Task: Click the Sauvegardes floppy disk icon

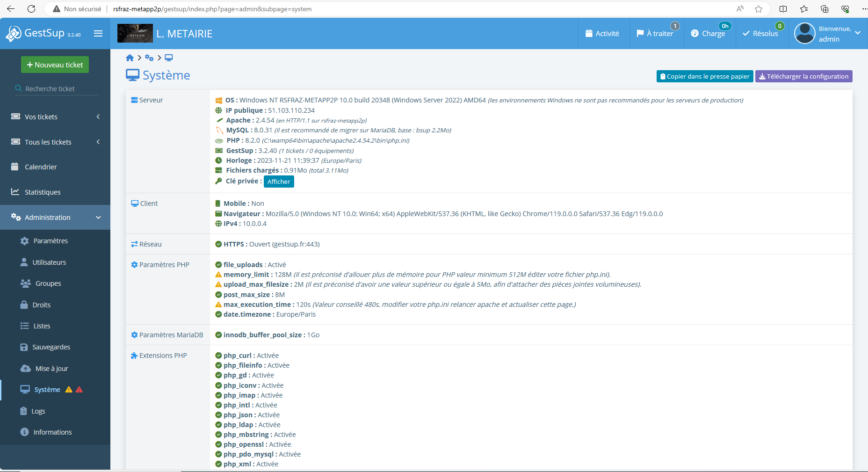Action: tap(24, 347)
